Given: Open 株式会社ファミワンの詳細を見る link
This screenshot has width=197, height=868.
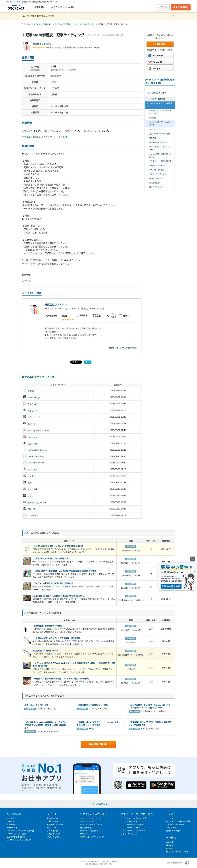Looking at the screenshot, I should point(123,348).
